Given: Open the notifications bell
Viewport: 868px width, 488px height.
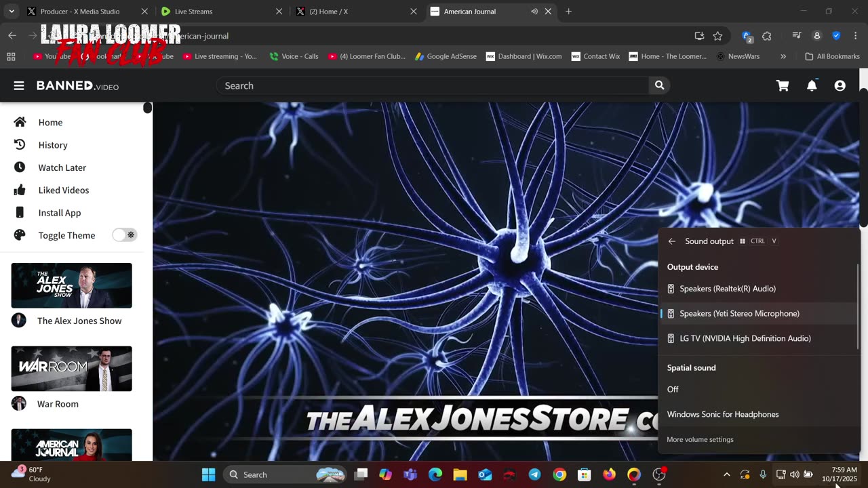Looking at the screenshot, I should (812, 85).
